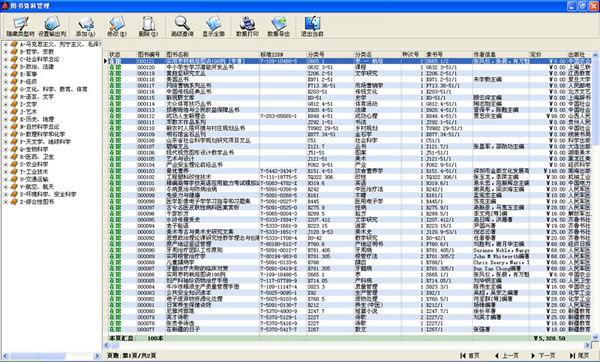Jump to last page with 尾页
Viewport: 600px width, 362px height.
point(579,355)
